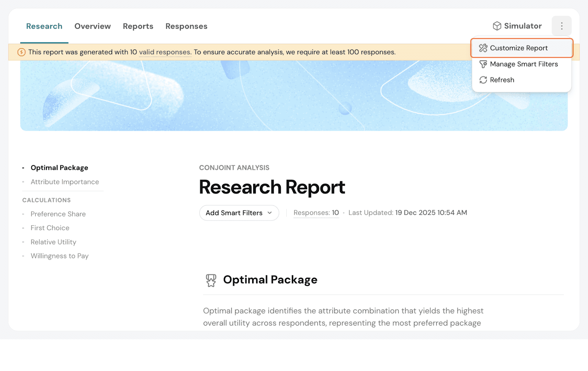Go to the Responses tab
Screen dimensions: 588x371
click(186, 26)
